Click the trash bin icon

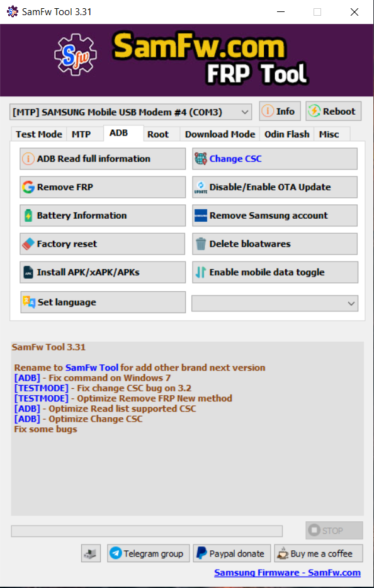[x=201, y=244]
